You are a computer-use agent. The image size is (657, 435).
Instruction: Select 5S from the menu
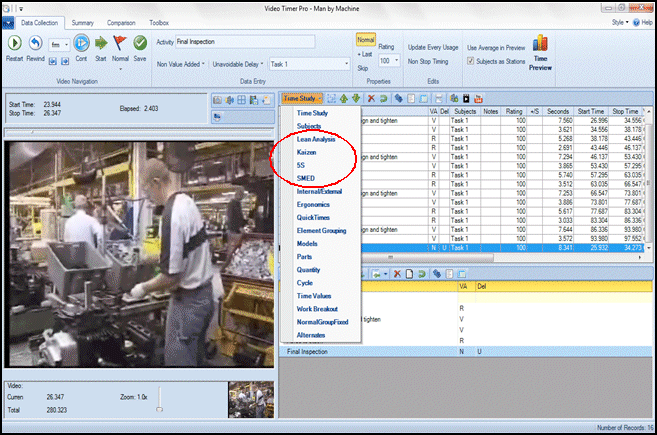click(x=300, y=165)
